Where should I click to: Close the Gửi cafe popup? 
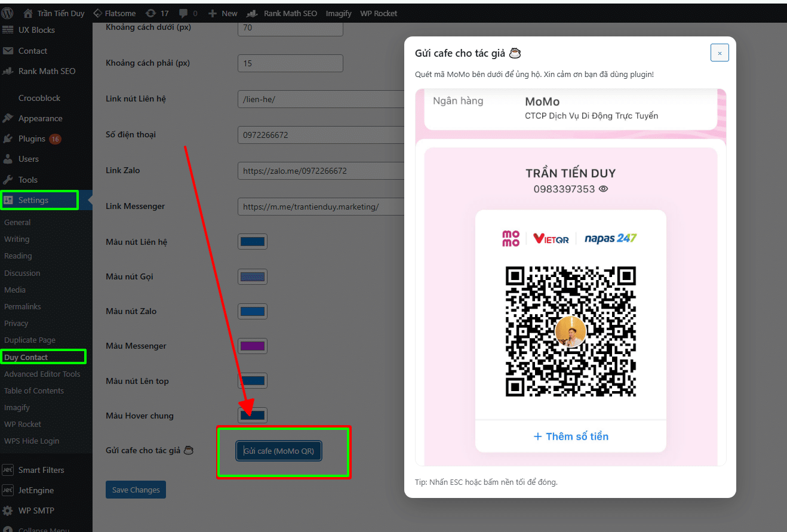(720, 53)
